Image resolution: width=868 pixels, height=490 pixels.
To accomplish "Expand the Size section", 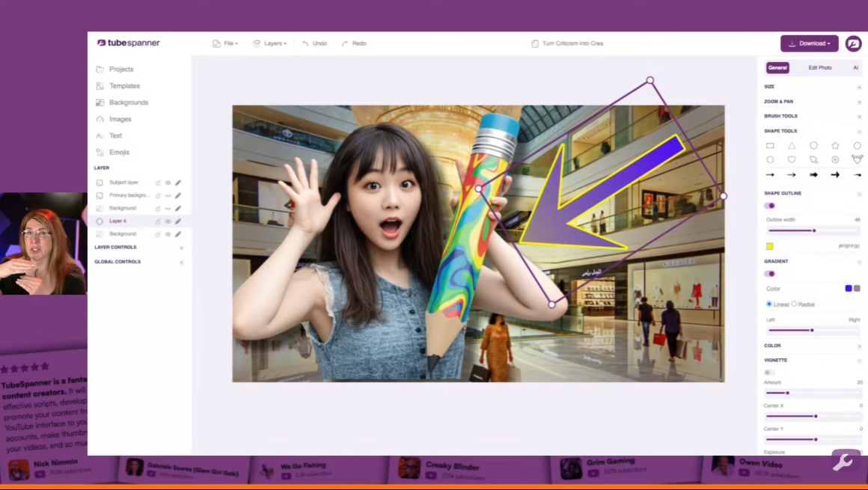I will (x=859, y=87).
